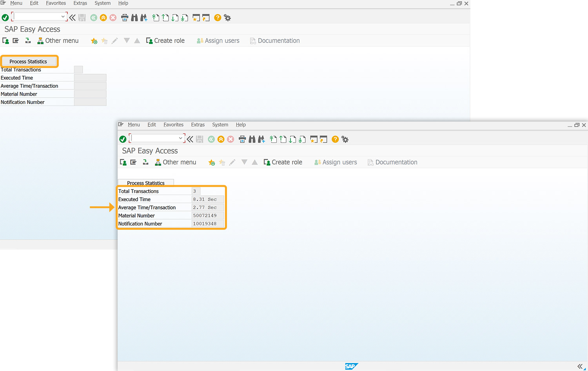Screen dimensions: 588x371
Task: Expand status bar chevrons at front window bottom
Action: point(580,366)
